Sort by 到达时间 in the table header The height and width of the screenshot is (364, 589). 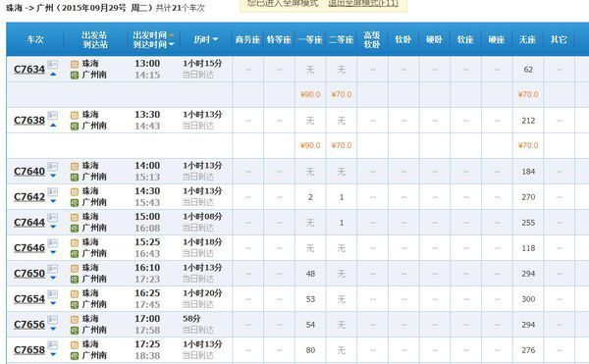(153, 44)
